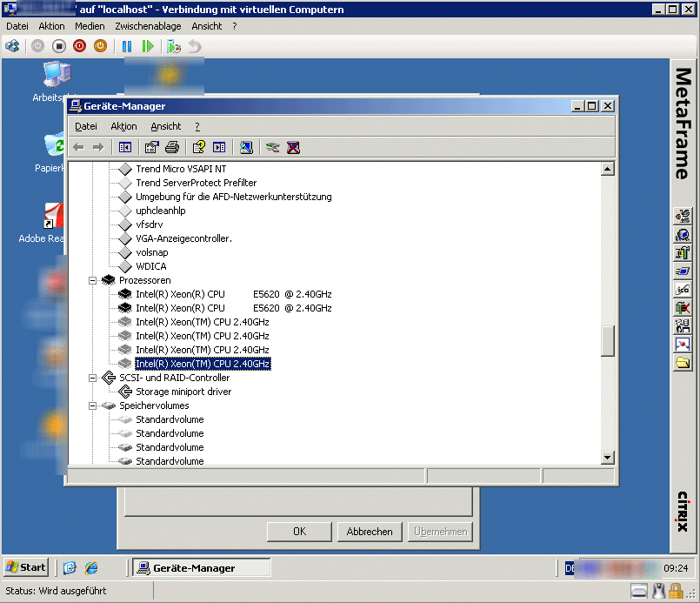Open the Start menu
The height and width of the screenshot is (603, 700).
point(26,567)
